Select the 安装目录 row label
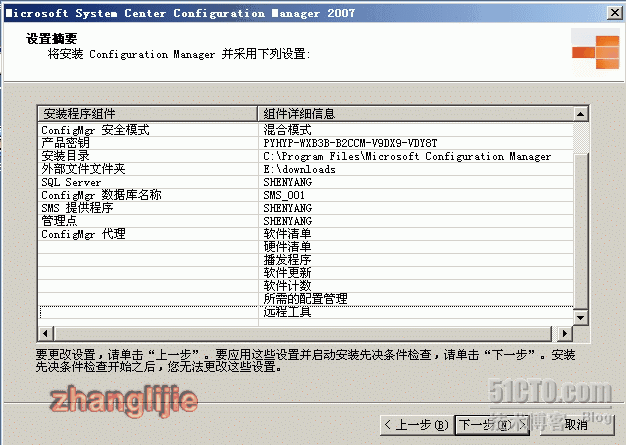 pyautogui.click(x=65, y=156)
